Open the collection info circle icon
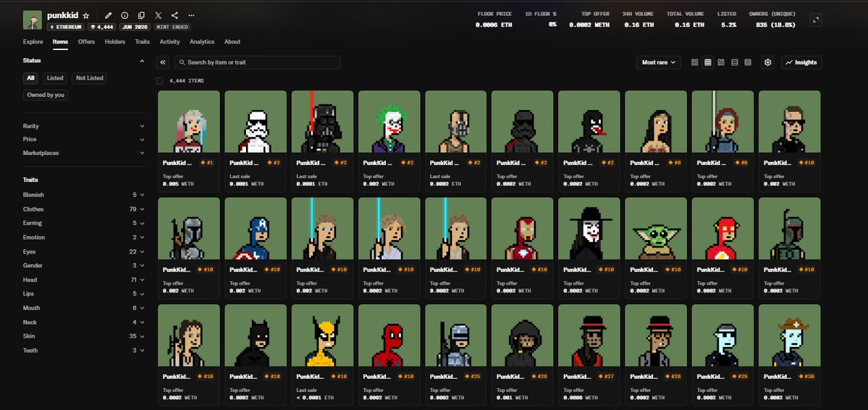868x410 pixels. pyautogui.click(x=125, y=15)
